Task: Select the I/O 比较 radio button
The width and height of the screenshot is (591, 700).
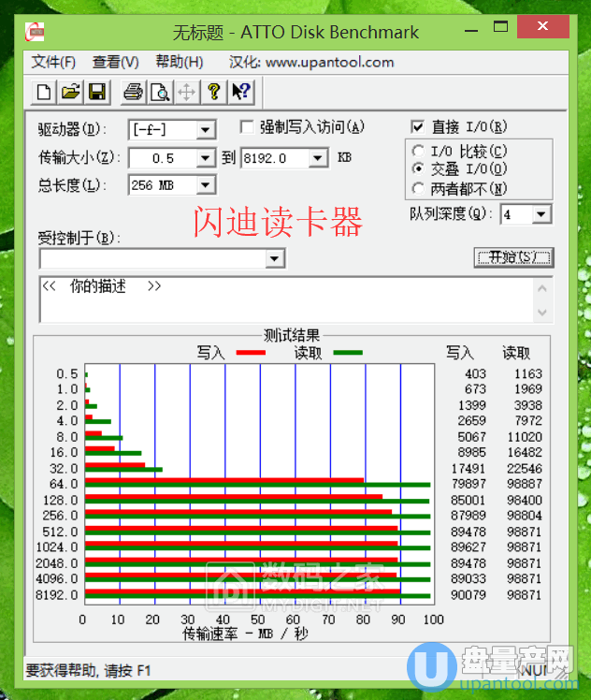Action: pyautogui.click(x=417, y=152)
